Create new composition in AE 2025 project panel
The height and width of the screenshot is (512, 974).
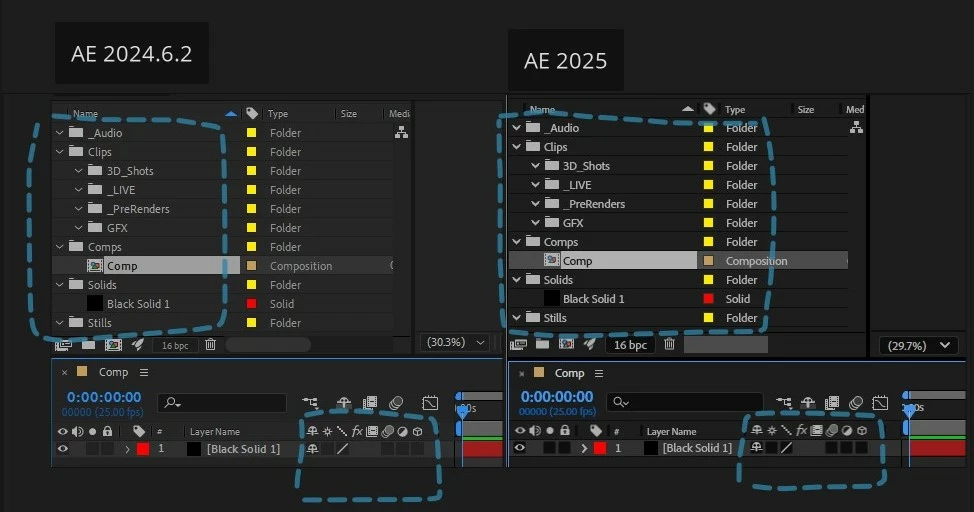pyautogui.click(x=567, y=344)
